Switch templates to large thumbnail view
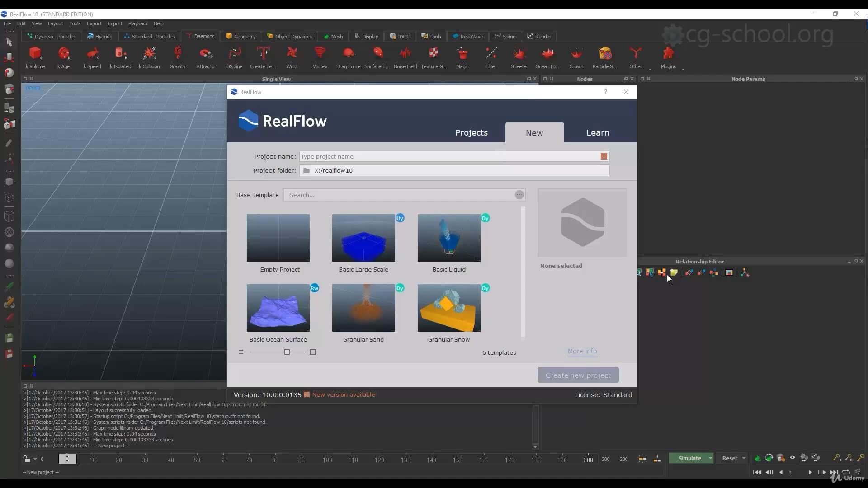The height and width of the screenshot is (488, 868). coord(313,352)
